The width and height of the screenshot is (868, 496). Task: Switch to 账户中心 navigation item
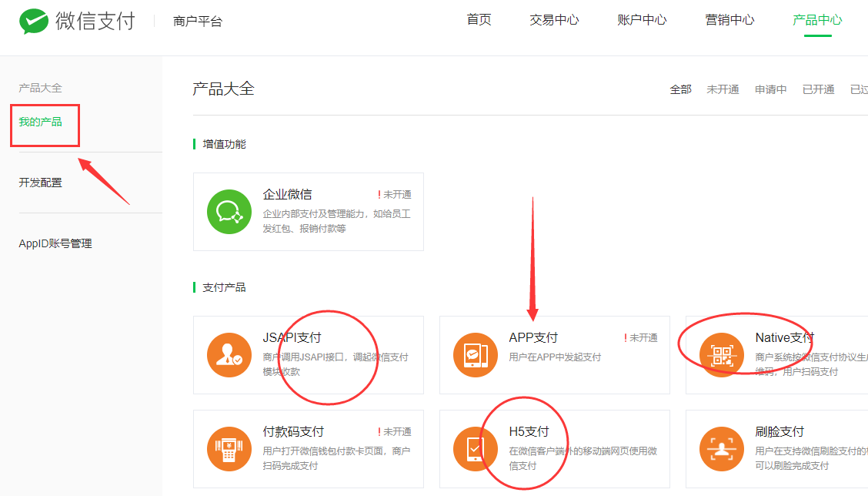642,20
